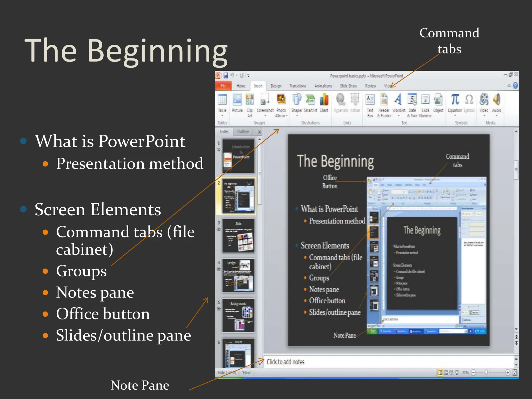Open the Design ribbon tab
The height and width of the screenshot is (399, 532).
point(276,86)
